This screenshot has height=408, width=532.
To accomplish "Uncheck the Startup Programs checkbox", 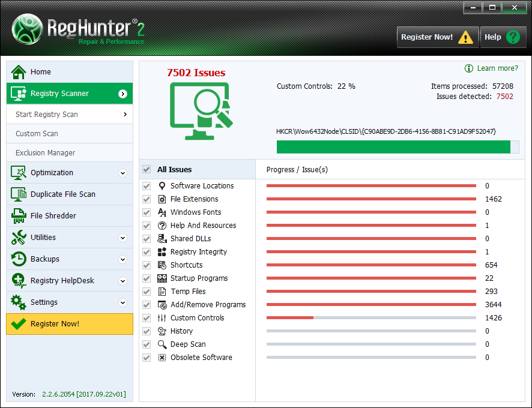I will (147, 278).
